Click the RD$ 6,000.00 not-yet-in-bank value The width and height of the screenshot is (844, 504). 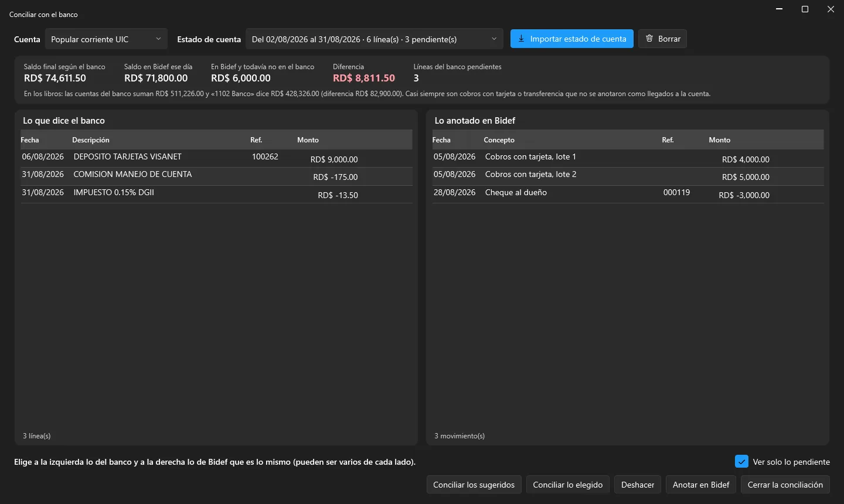(241, 78)
